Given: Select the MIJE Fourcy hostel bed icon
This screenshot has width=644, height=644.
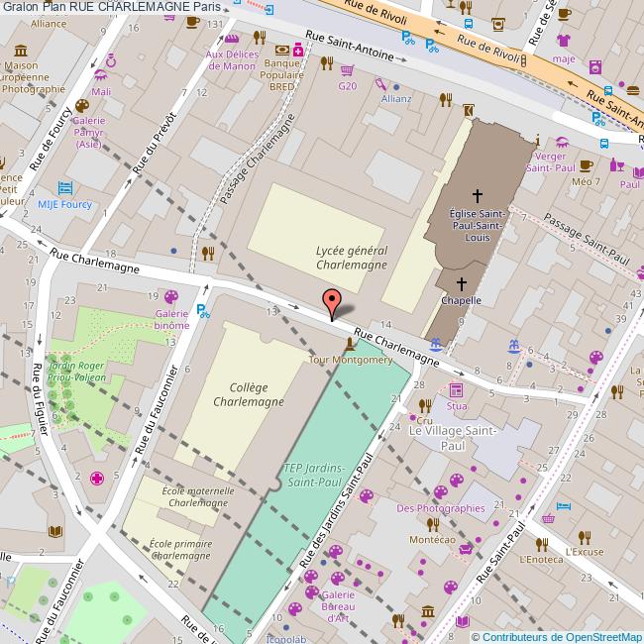Looking at the screenshot, I should [x=66, y=187].
